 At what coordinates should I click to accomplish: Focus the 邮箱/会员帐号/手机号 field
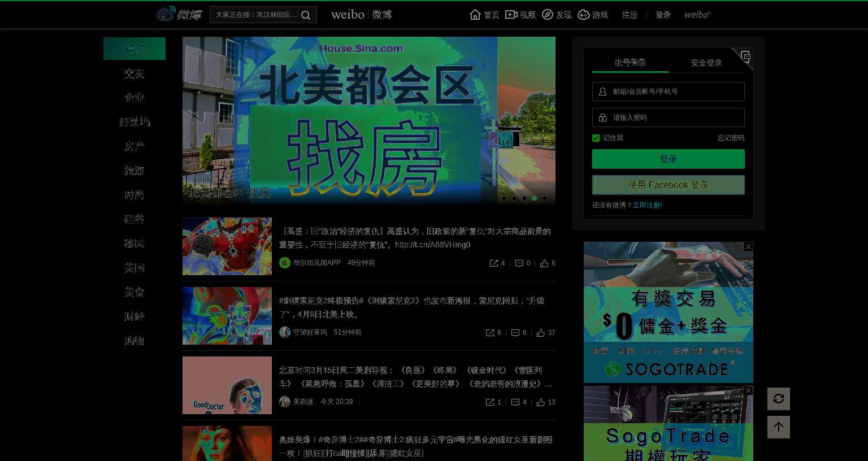pyautogui.click(x=669, y=92)
